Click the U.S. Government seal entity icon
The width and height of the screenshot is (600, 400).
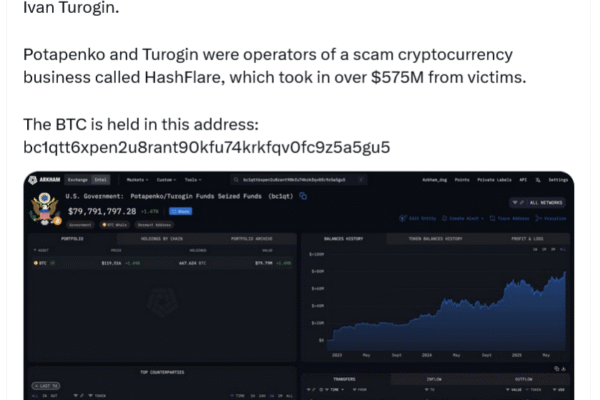43,210
